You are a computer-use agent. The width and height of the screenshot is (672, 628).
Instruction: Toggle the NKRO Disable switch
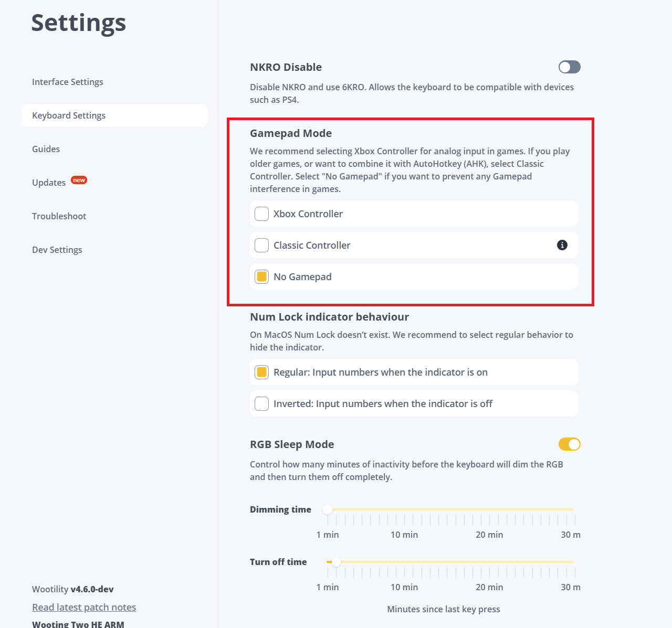pos(569,67)
